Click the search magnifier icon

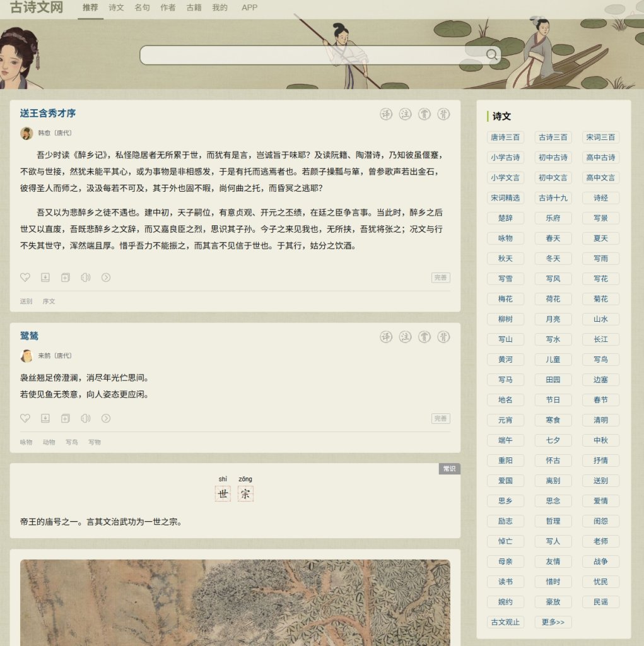point(492,55)
